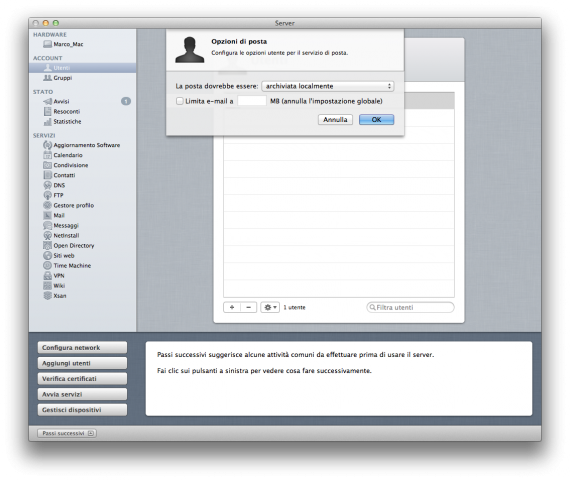Image resolution: width=570 pixels, height=481 pixels.
Task: Open Siti web service icon
Action: click(x=47, y=256)
